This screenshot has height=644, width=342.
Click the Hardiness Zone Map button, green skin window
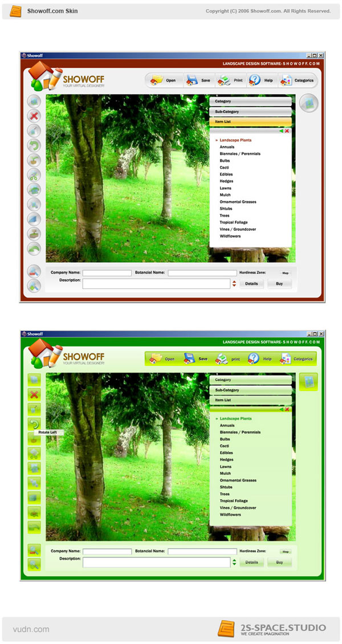click(x=286, y=552)
